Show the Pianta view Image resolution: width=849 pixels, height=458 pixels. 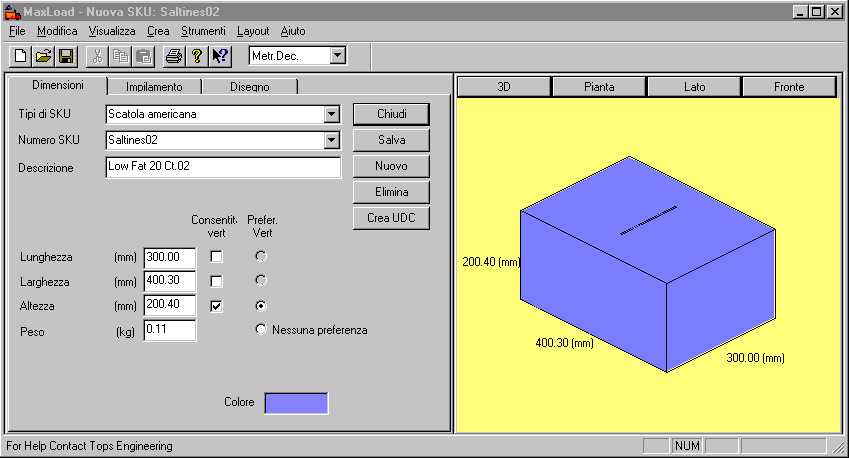pos(599,87)
